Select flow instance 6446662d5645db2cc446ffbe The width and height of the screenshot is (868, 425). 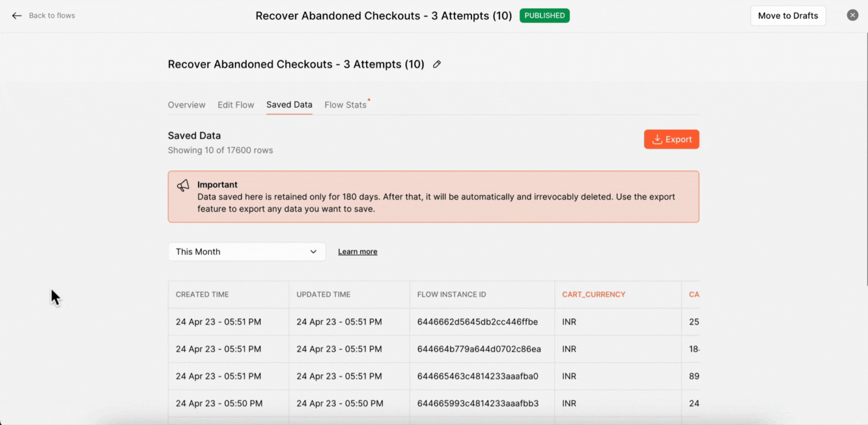(x=477, y=322)
